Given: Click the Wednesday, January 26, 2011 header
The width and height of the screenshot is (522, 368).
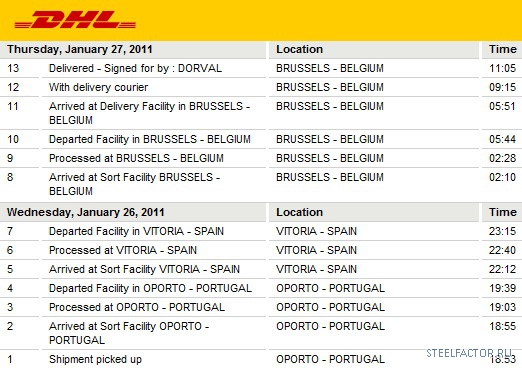Looking at the screenshot, I should (86, 212).
